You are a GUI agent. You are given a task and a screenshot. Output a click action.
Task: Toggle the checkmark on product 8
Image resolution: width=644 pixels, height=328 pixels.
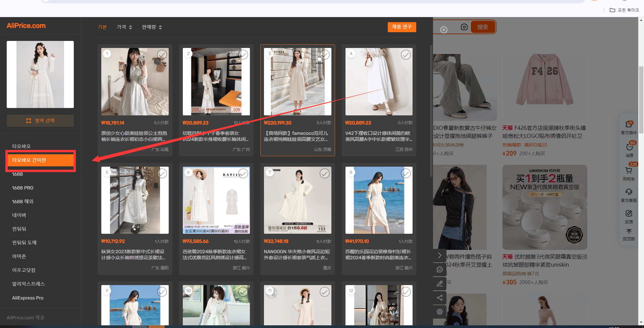[x=406, y=173]
